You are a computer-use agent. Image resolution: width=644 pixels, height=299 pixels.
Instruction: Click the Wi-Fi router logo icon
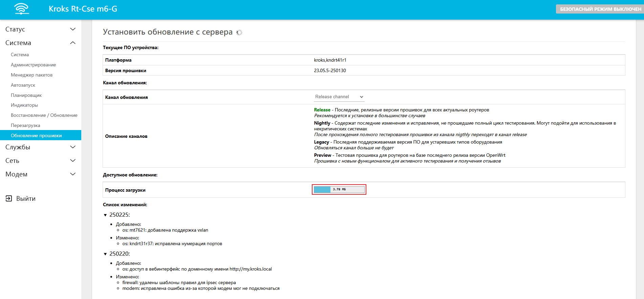(x=22, y=9)
